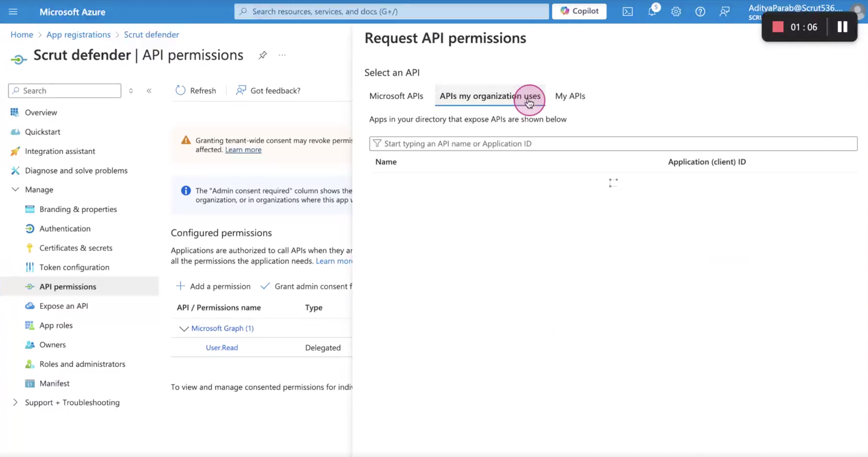Image resolution: width=868 pixels, height=457 pixels.
Task: Click the API name filter field
Action: tap(613, 143)
